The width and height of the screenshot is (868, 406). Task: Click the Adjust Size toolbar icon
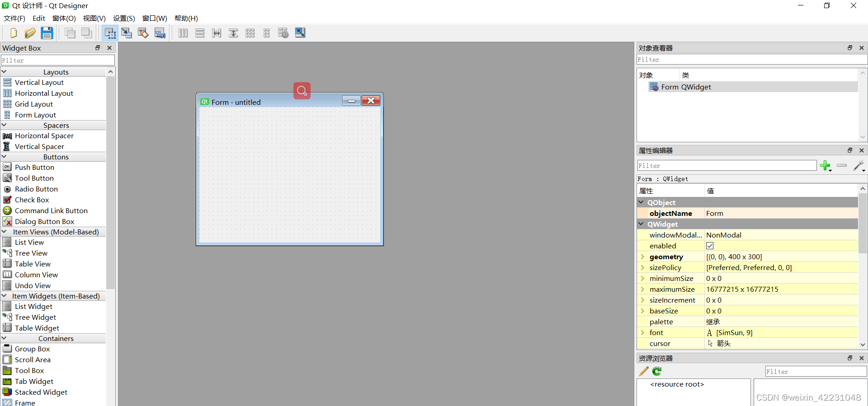[x=300, y=33]
